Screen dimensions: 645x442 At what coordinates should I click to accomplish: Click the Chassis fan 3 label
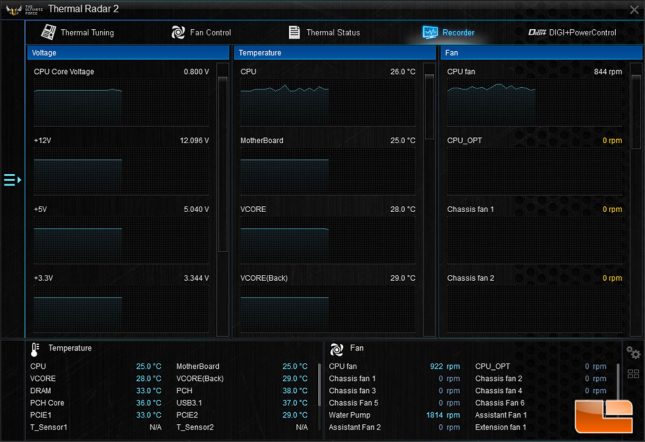pyautogui.click(x=352, y=391)
